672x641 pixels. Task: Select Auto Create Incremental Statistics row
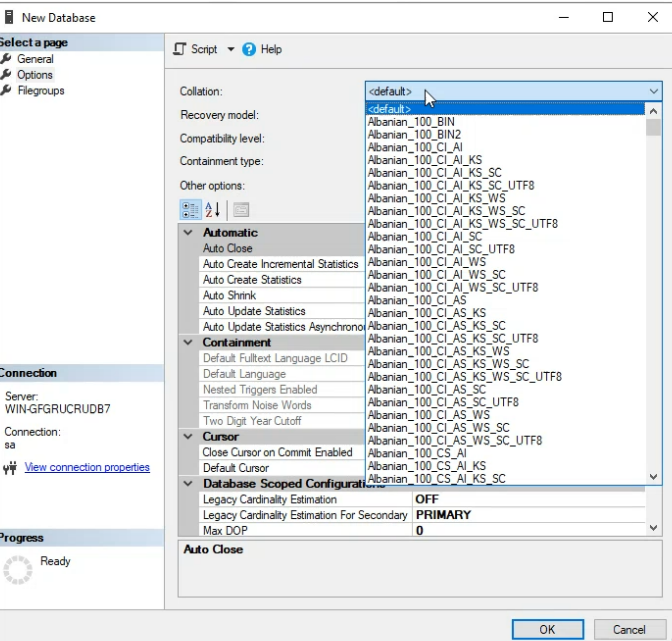(x=282, y=264)
